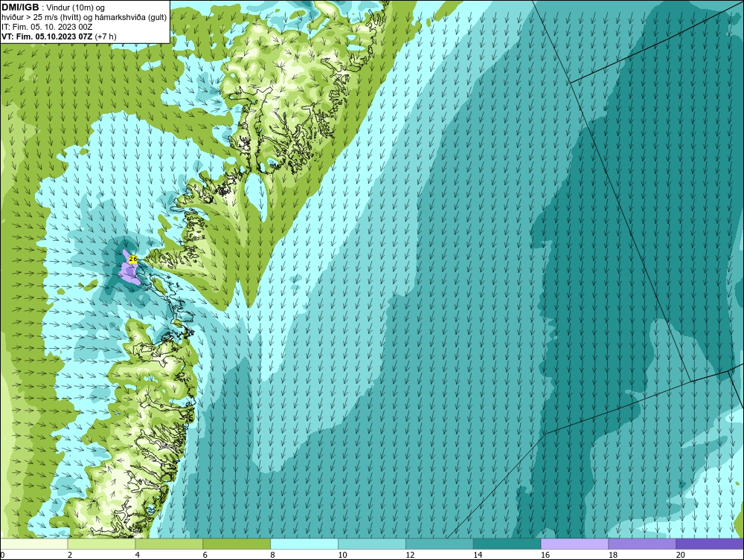Image resolution: width=744 pixels, height=560 pixels.
Task: Click the legend value '12'
Action: coord(410,555)
